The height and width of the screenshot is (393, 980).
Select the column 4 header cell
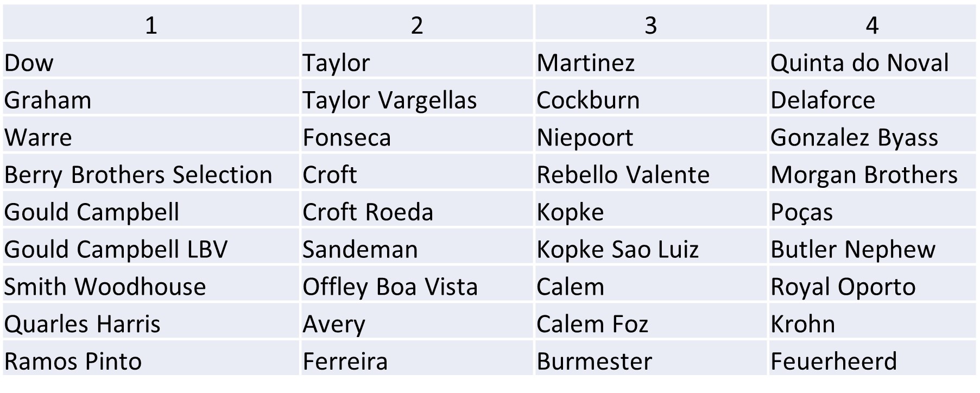point(871,25)
